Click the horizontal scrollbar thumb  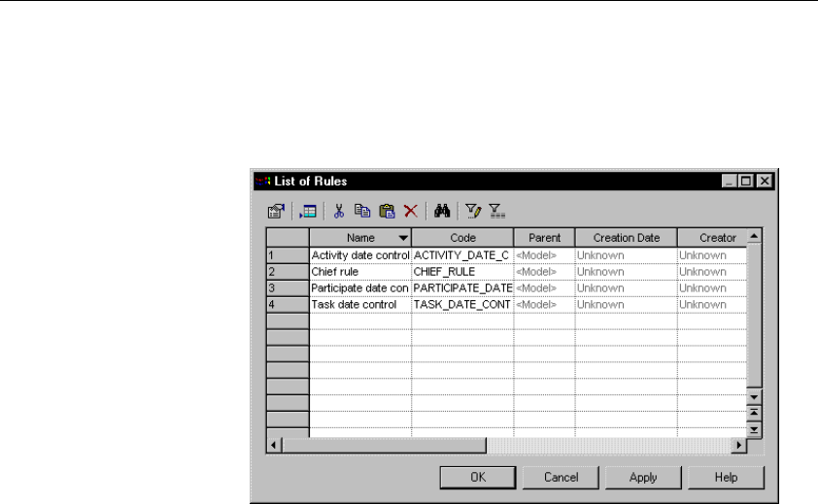point(385,446)
